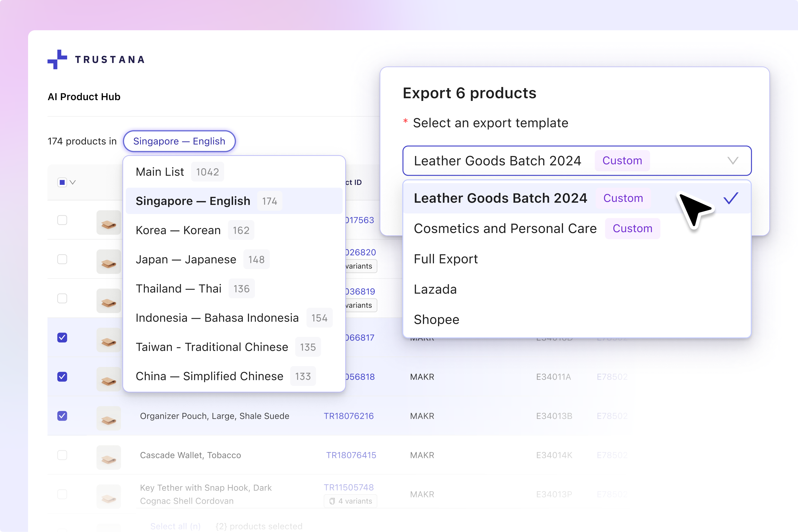The height and width of the screenshot is (532, 798).
Task: Uncheck the Organizer Pouch, Large, Shale Suede row
Action: (x=62, y=416)
